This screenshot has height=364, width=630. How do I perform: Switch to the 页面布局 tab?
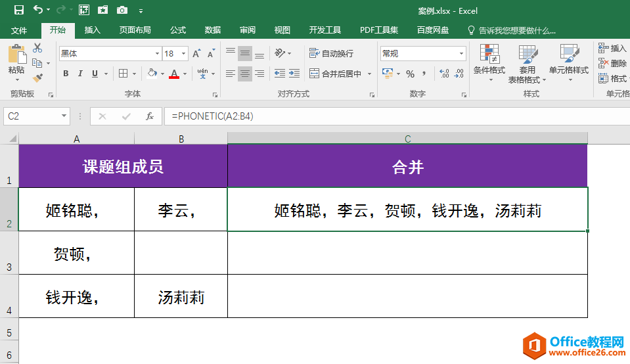[135, 30]
